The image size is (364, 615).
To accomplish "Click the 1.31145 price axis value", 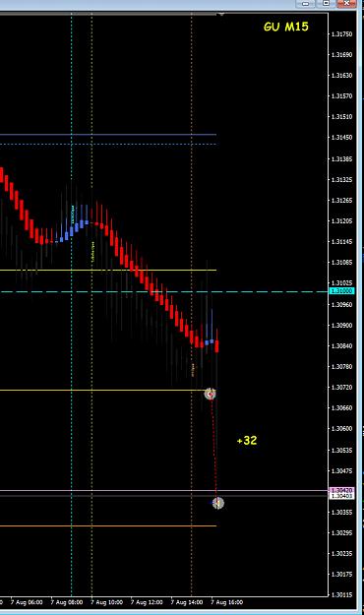I will coord(341,242).
